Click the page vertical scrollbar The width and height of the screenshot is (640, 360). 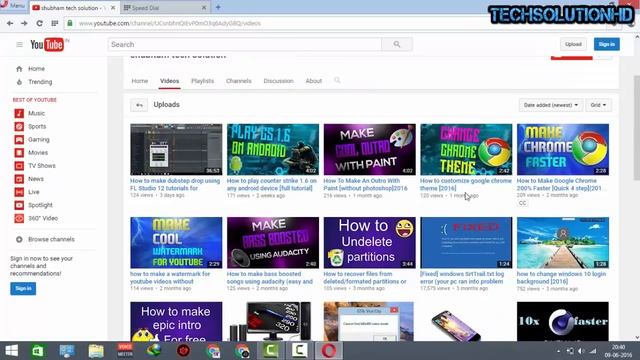637,127
